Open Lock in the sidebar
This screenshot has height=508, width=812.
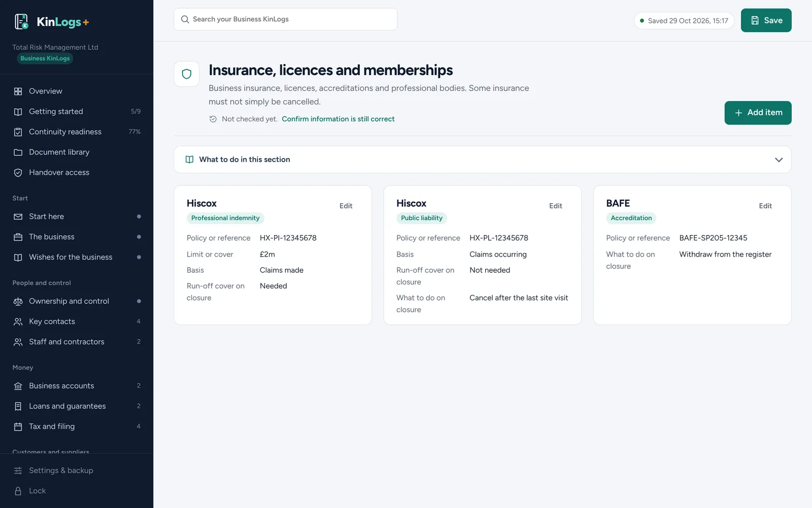pyautogui.click(x=77, y=491)
